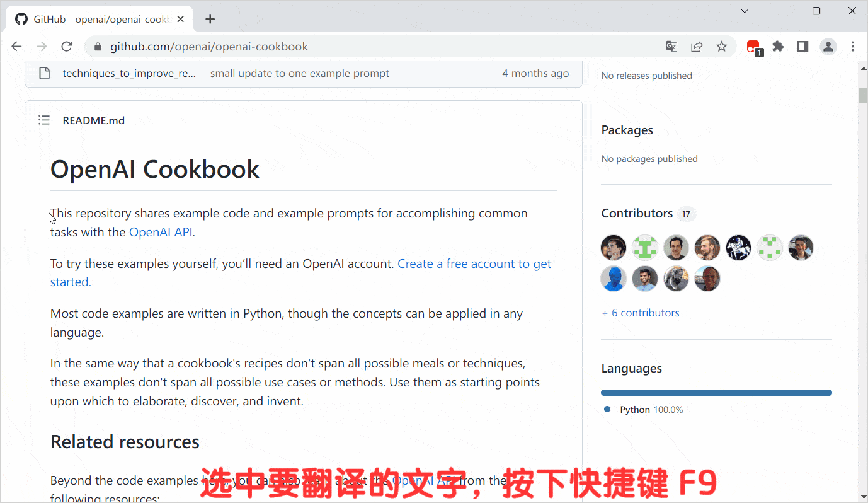Click the file icon beside techniques_to_improve_re...
This screenshot has height=503, width=868.
click(44, 74)
